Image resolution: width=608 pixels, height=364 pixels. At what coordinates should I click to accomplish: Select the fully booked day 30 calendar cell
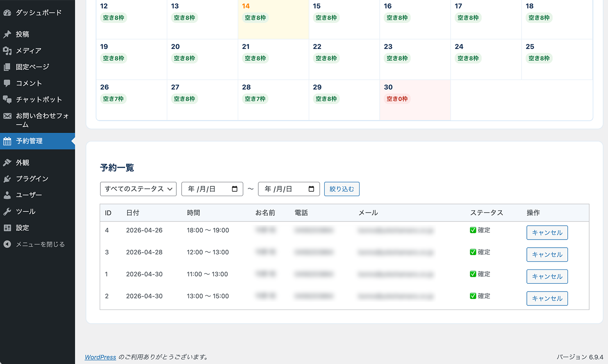click(414, 100)
